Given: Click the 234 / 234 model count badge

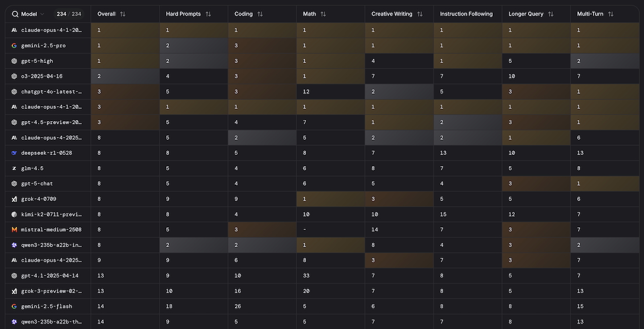Looking at the screenshot, I should coord(69,14).
